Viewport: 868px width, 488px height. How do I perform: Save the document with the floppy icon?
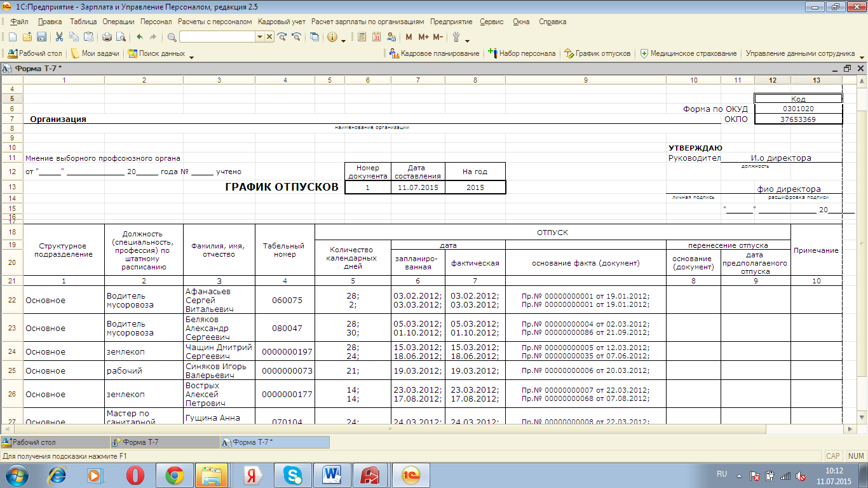click(x=41, y=37)
